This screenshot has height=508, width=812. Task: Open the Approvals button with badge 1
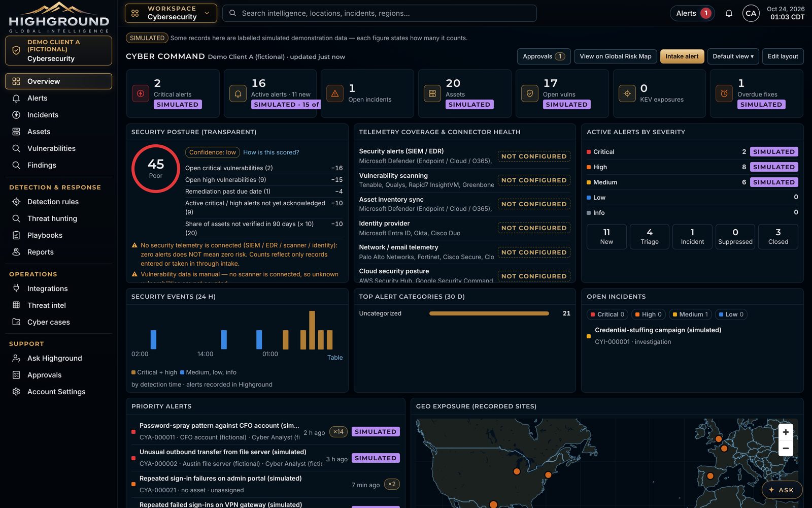544,56
